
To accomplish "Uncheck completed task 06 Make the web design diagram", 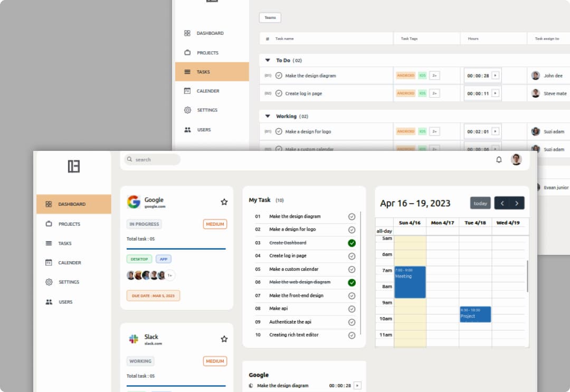I will 351,283.
